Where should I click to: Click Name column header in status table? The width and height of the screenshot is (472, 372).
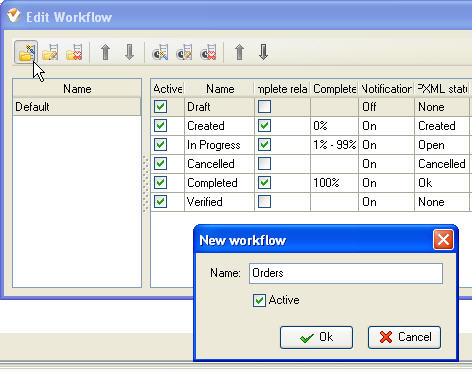220,89
